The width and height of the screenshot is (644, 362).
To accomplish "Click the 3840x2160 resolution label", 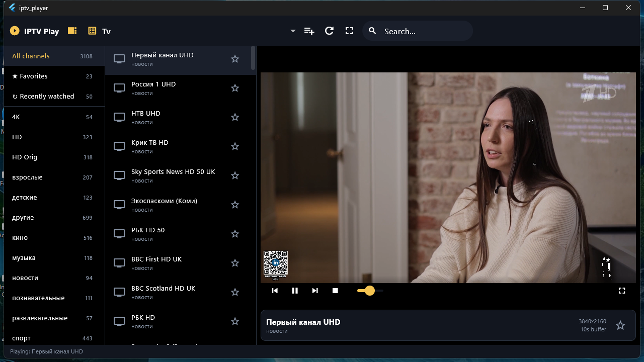I will click(x=592, y=321).
